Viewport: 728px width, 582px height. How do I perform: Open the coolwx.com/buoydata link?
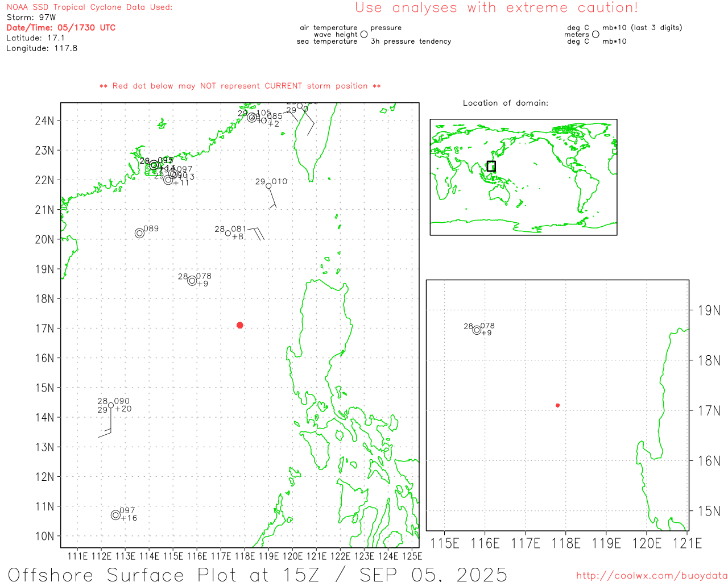click(x=652, y=576)
